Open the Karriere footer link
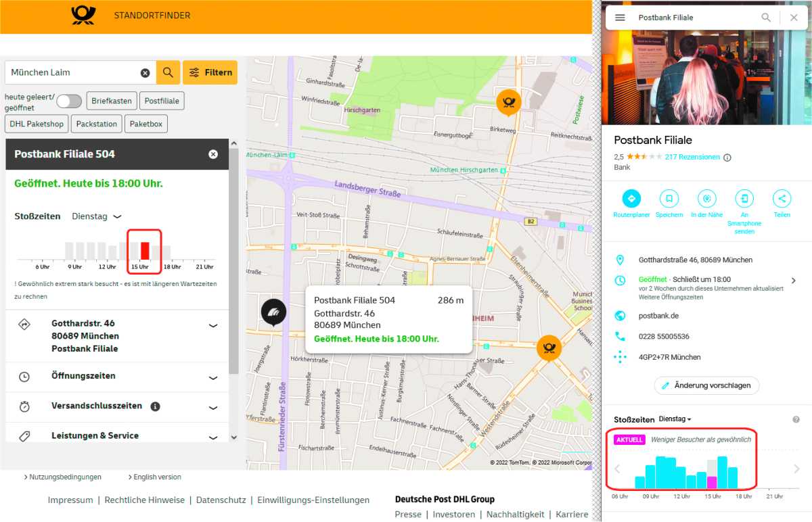812x522 pixels. (x=572, y=515)
